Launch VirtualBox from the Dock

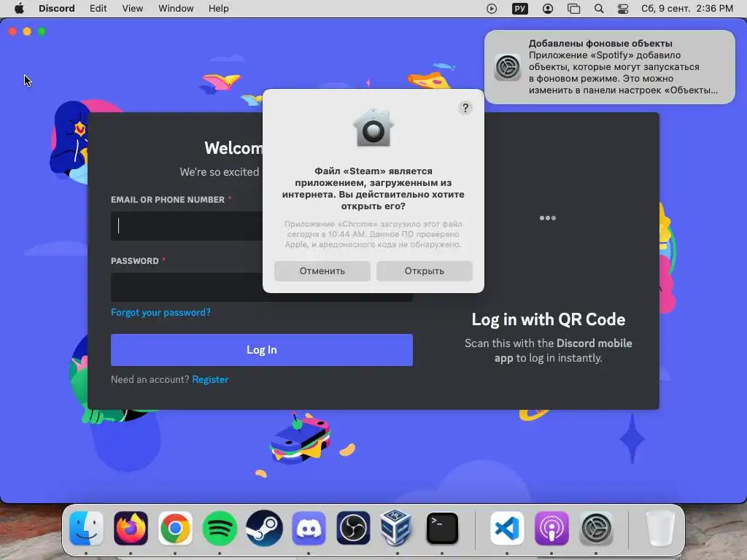pos(398,528)
